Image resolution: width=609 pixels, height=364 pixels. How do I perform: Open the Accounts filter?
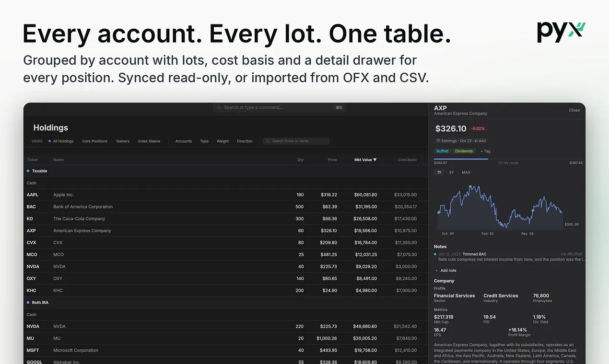pos(184,141)
